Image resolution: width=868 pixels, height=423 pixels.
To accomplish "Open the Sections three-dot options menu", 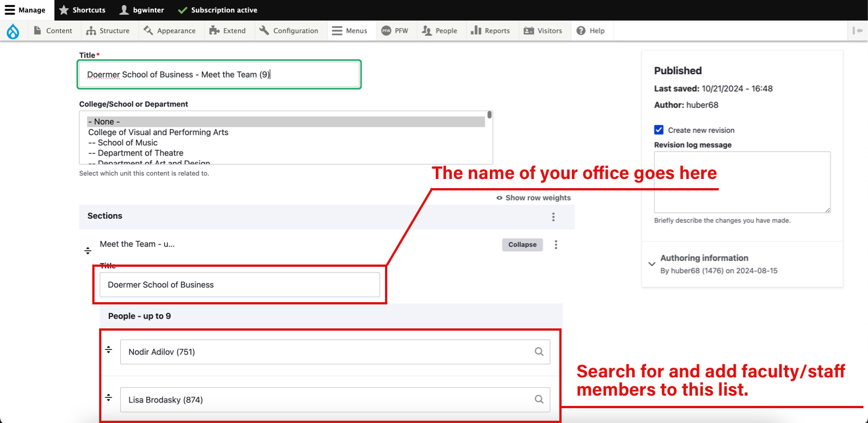I will point(553,217).
